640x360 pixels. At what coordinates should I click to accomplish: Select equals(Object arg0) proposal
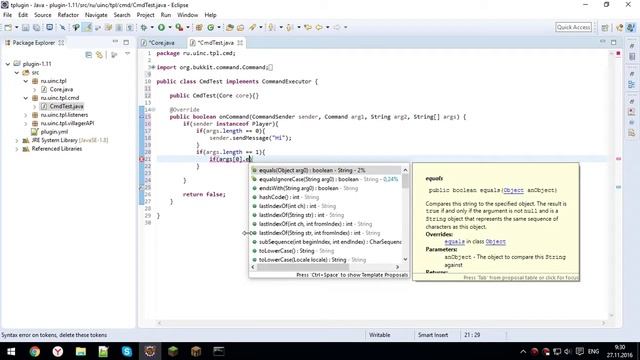(x=326, y=170)
